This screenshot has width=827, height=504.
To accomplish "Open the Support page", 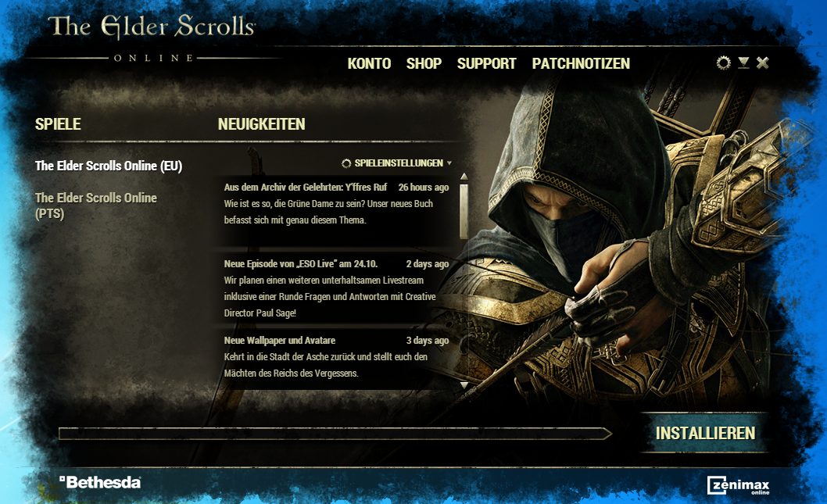I will point(486,64).
